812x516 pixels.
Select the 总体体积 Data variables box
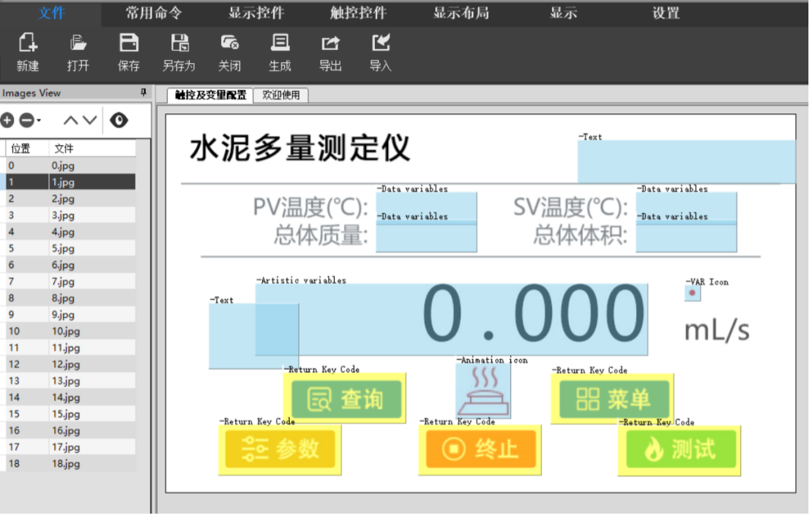coord(687,238)
